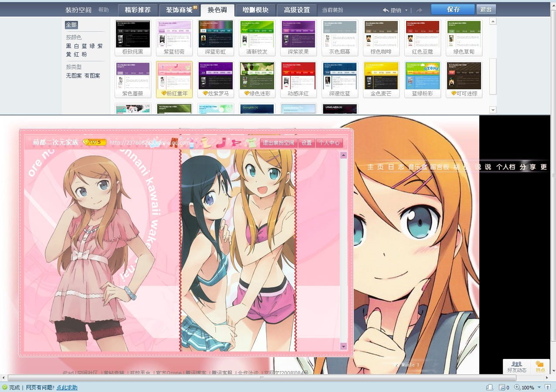Click the 装扮空间 title label
Screen dimensions: 556x392
pos(78,10)
